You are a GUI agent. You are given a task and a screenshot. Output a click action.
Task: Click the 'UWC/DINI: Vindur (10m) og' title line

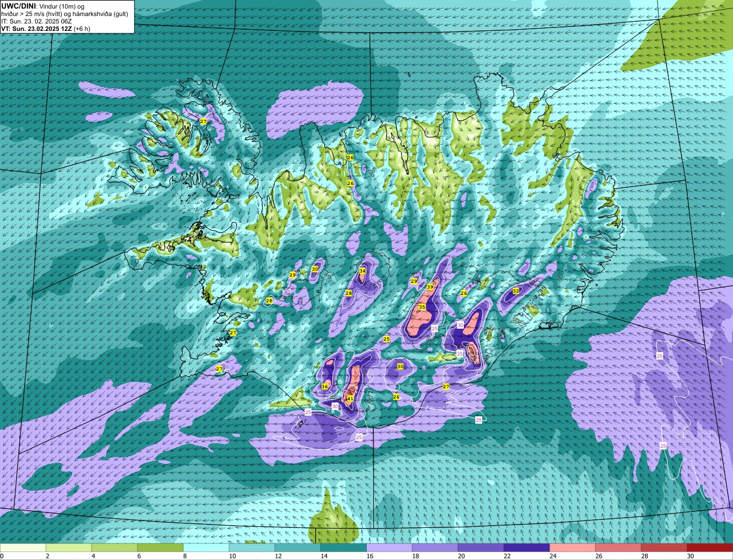(x=43, y=6)
